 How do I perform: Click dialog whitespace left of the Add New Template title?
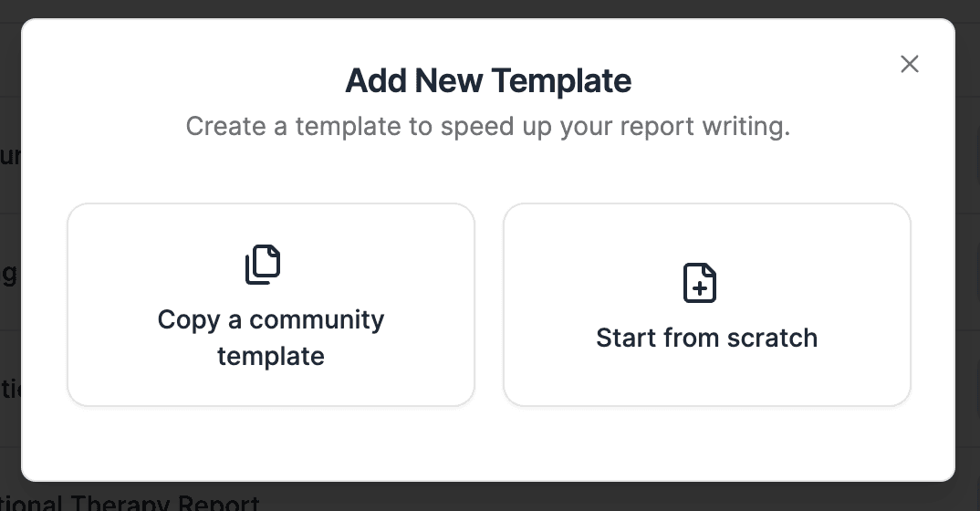coord(182,80)
